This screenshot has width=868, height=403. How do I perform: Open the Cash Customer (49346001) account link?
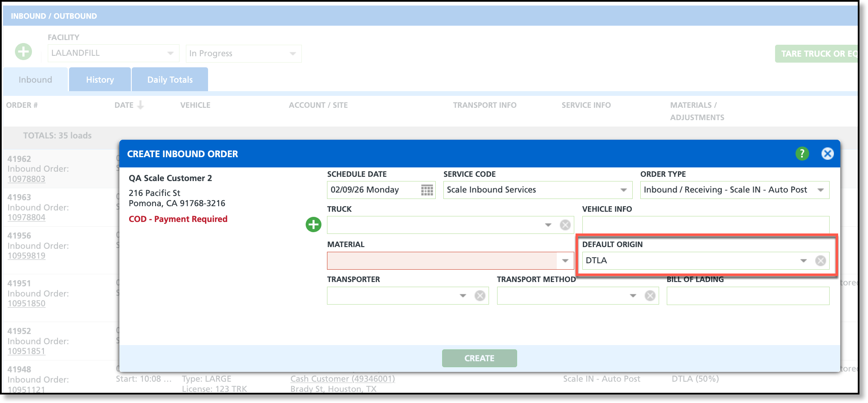[343, 379]
